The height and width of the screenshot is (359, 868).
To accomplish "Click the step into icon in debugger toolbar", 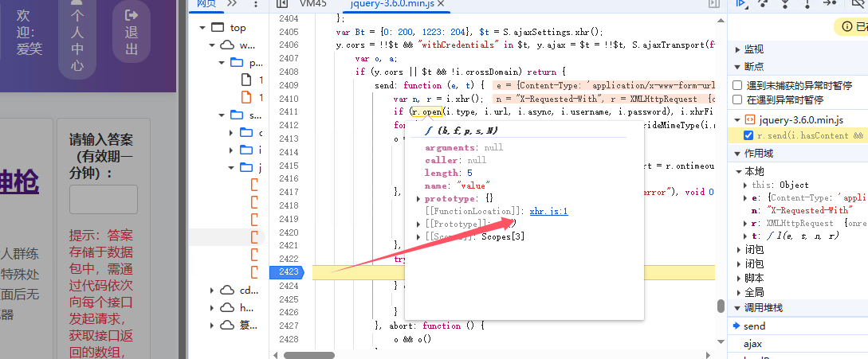I will [x=785, y=3].
